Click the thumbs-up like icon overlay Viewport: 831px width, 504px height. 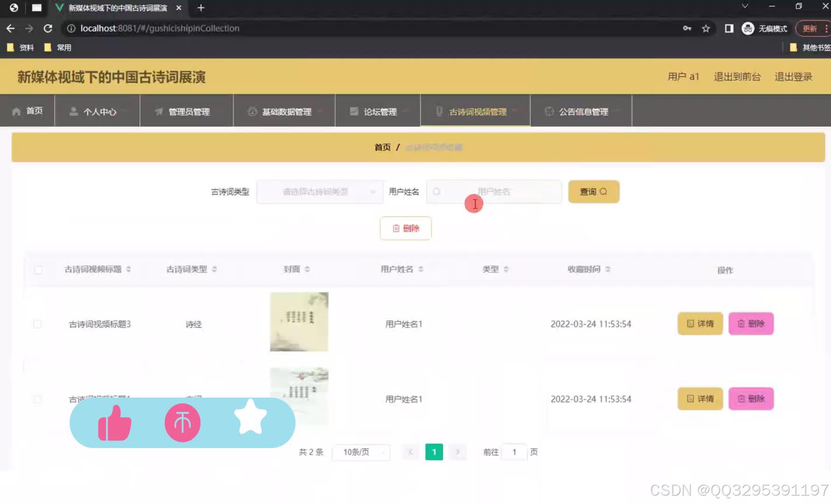click(x=114, y=423)
